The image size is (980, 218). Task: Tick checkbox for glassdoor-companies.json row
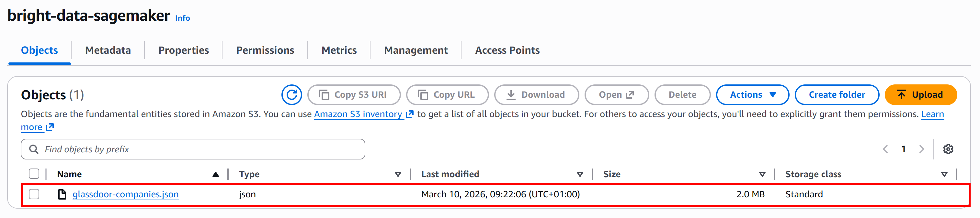(x=34, y=194)
